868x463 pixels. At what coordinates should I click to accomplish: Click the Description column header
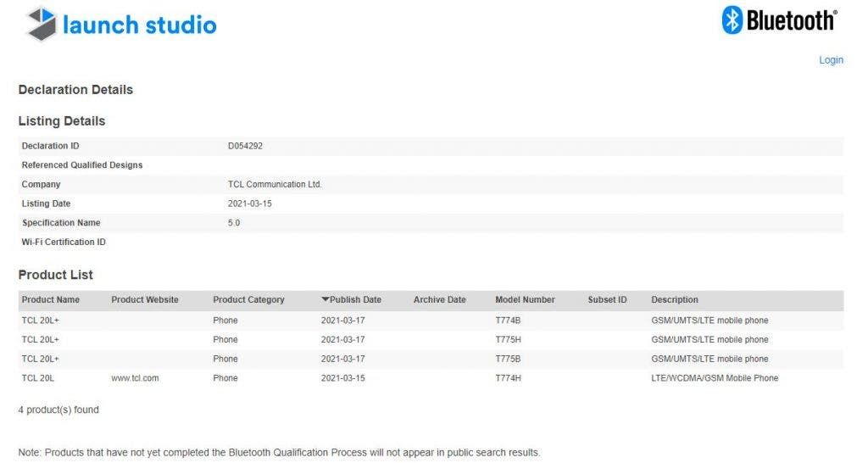click(x=674, y=299)
